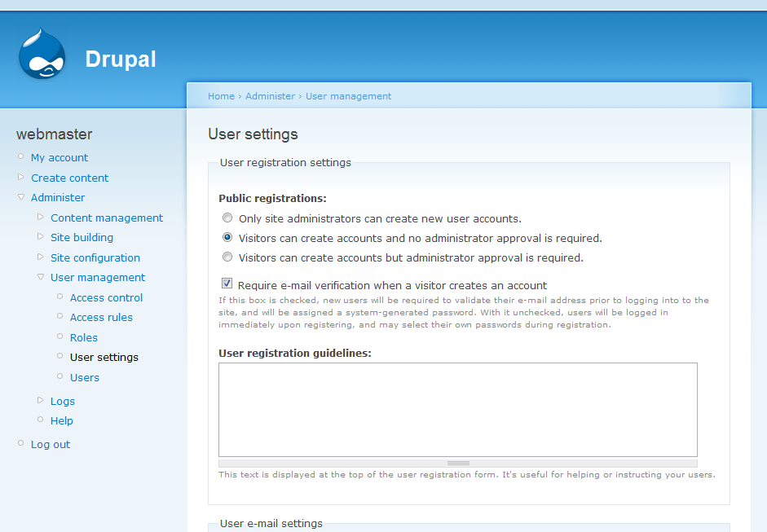The image size is (767, 532).
Task: Open Access rules page
Action: click(x=101, y=318)
